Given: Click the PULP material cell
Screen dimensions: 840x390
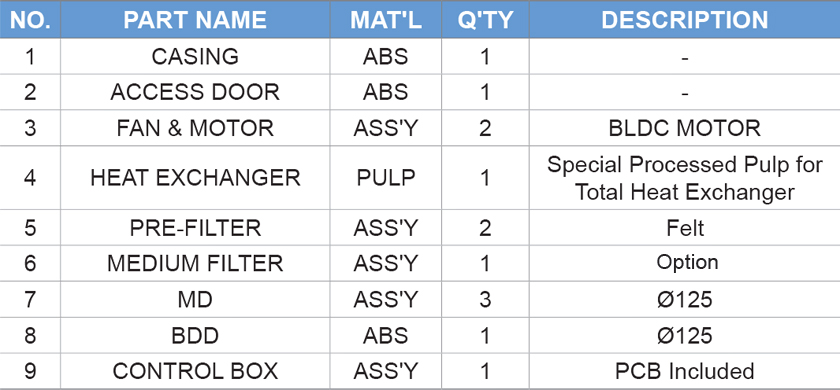Looking at the screenshot, I should [386, 177].
